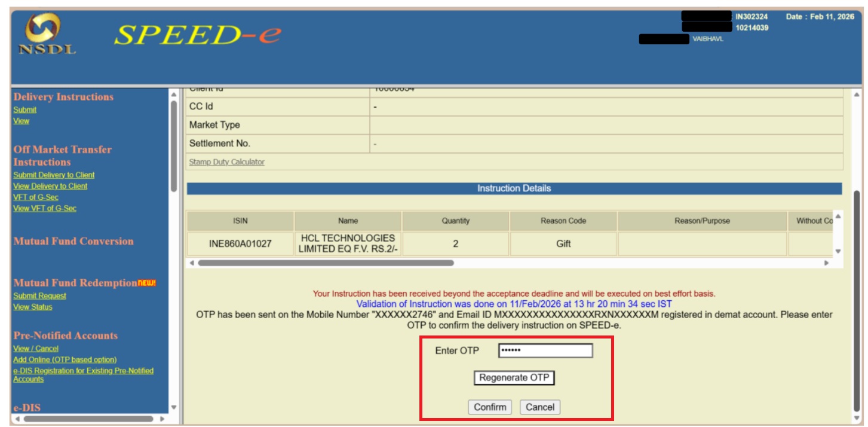868x427 pixels.
Task: Click the SPEED-e banner logo
Action: click(197, 36)
